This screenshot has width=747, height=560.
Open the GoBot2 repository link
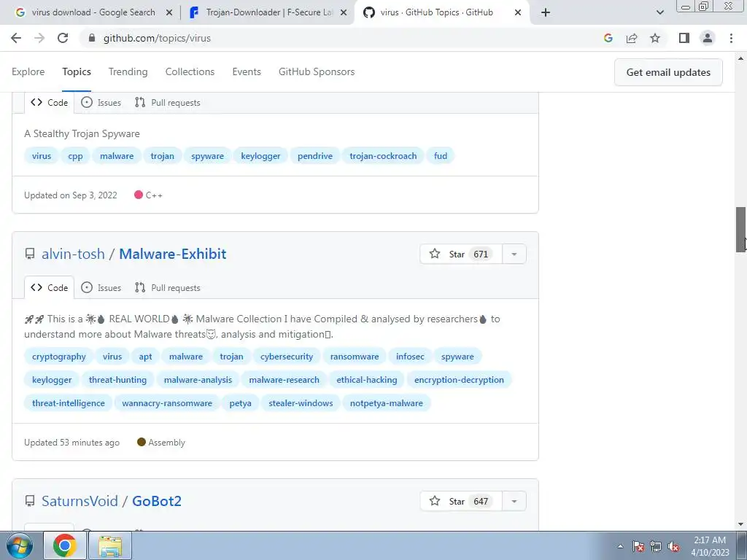[157, 501]
